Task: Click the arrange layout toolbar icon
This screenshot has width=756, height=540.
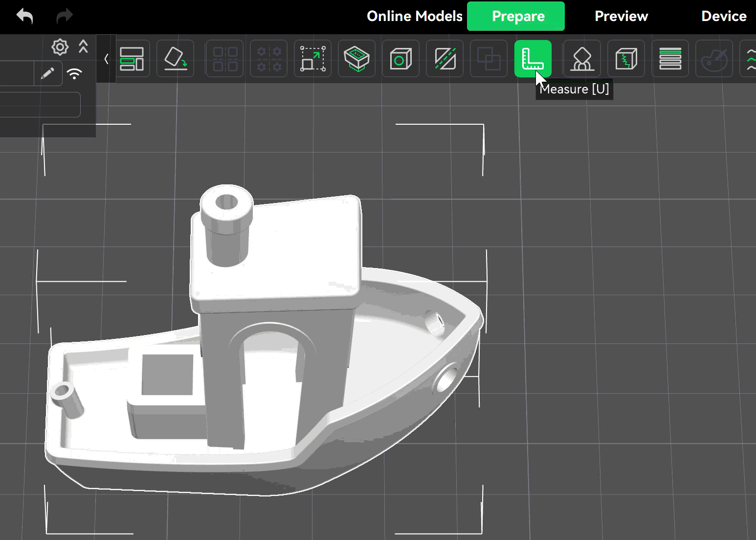Action: pyautogui.click(x=132, y=59)
